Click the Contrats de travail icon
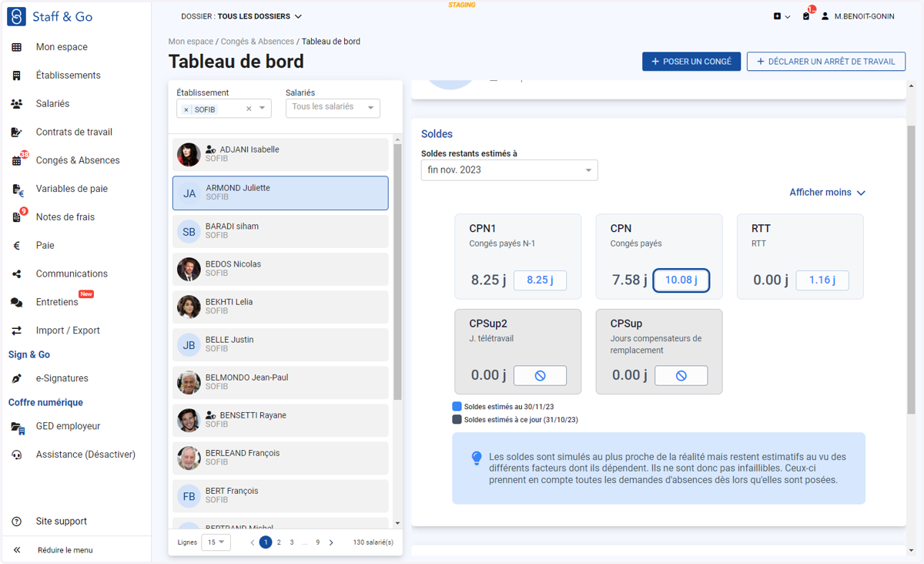This screenshot has height=564, width=924. coord(17,133)
